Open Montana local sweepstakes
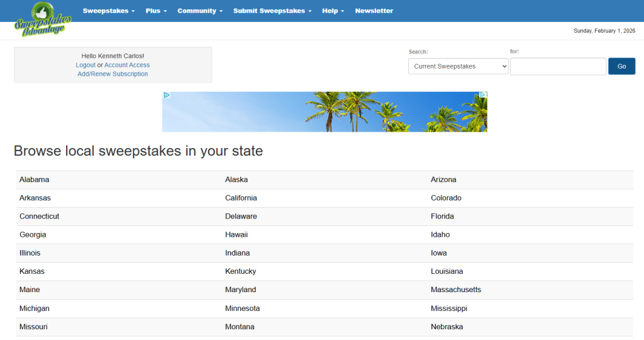Screen dimensions: 644x340 click(240, 327)
